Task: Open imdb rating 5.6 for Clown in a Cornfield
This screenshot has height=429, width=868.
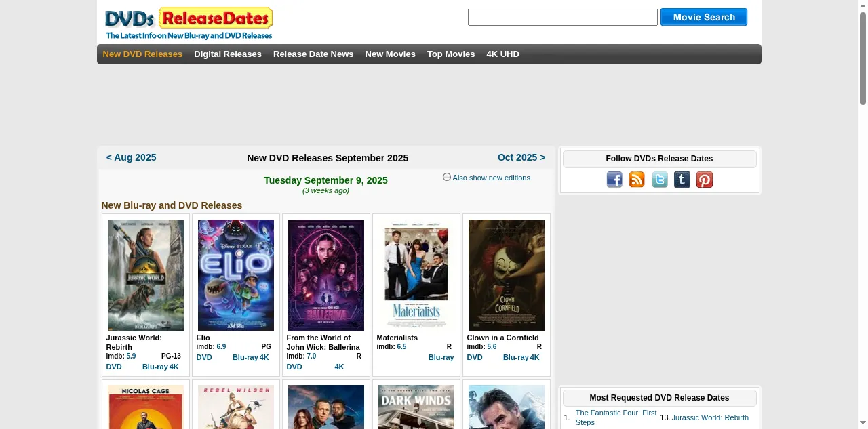Action: (x=492, y=346)
